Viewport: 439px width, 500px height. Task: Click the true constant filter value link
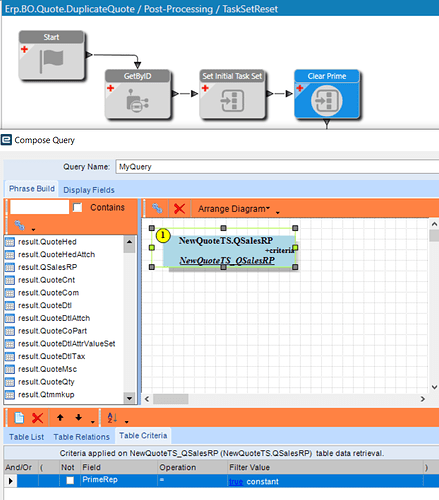pyautogui.click(x=236, y=481)
